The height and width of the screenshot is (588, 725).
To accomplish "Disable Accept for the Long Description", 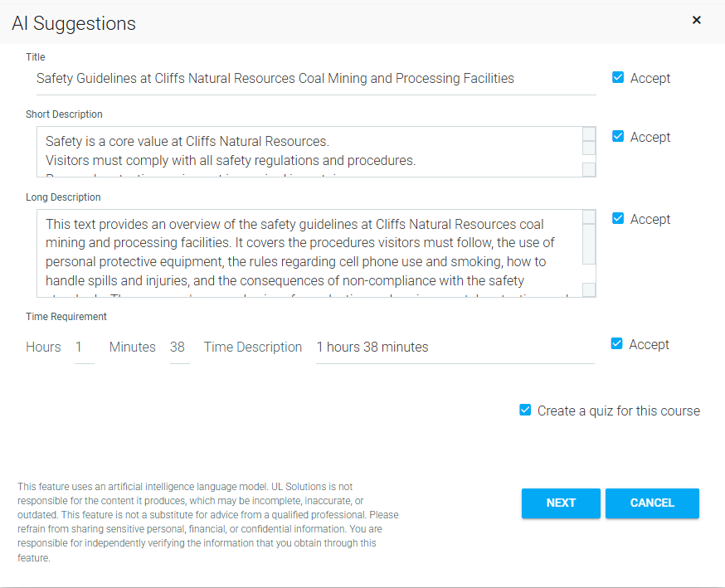I will [x=618, y=219].
